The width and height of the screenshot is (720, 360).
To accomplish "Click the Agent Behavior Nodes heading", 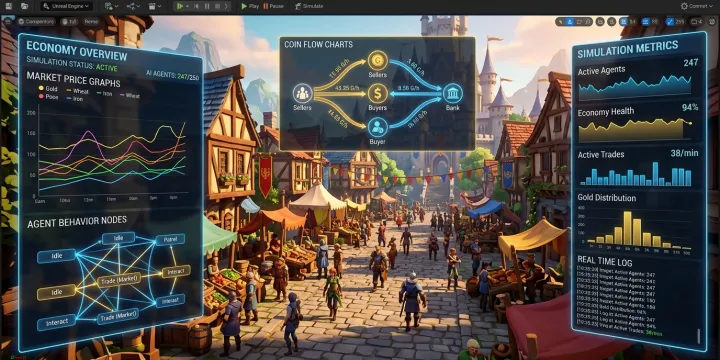I will pyautogui.click(x=77, y=222).
